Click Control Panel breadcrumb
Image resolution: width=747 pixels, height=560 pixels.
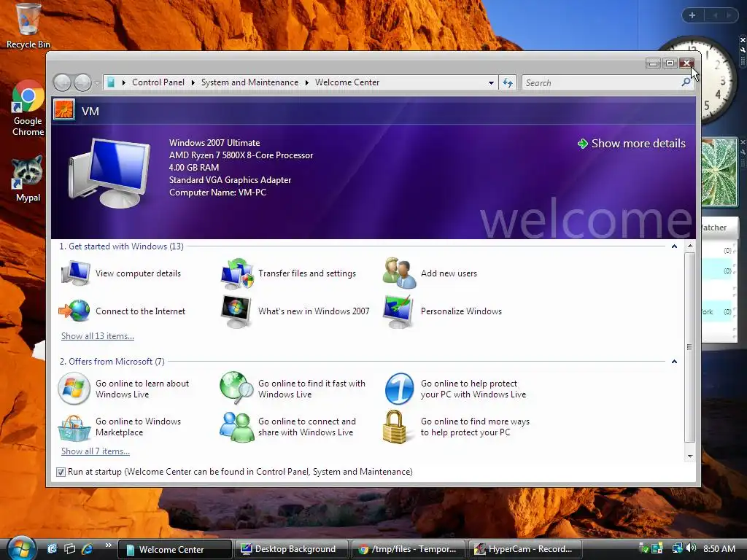tap(158, 82)
